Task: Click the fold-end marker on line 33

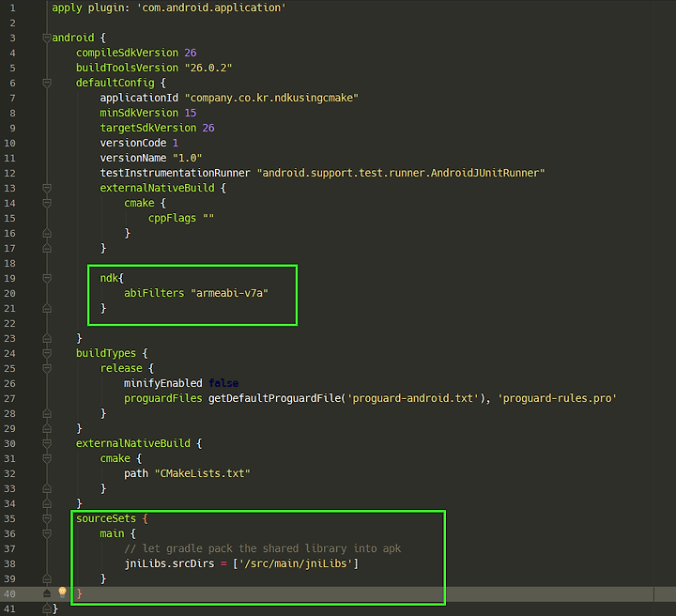Action: click(x=47, y=488)
